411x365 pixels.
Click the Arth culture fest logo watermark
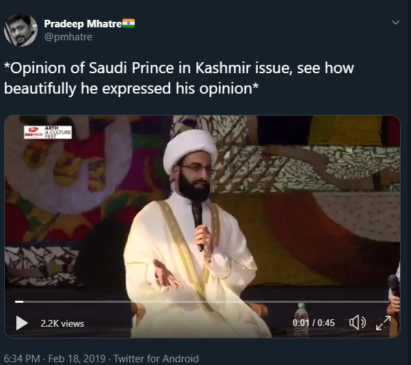click(48, 132)
